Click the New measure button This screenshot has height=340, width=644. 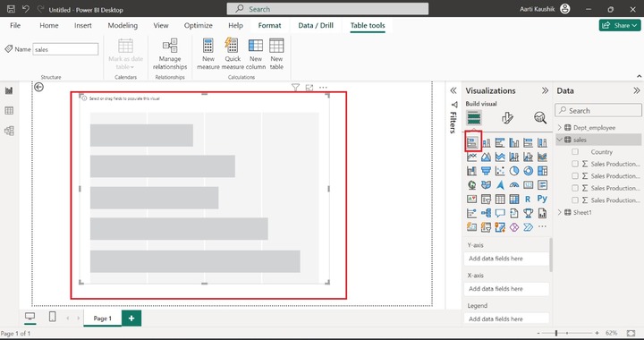tap(208, 54)
